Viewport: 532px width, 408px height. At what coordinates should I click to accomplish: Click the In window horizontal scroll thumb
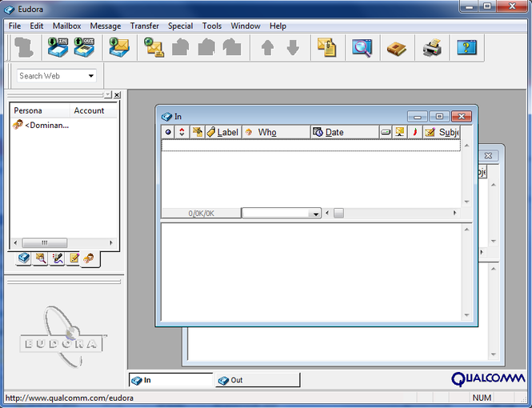pyautogui.click(x=338, y=214)
